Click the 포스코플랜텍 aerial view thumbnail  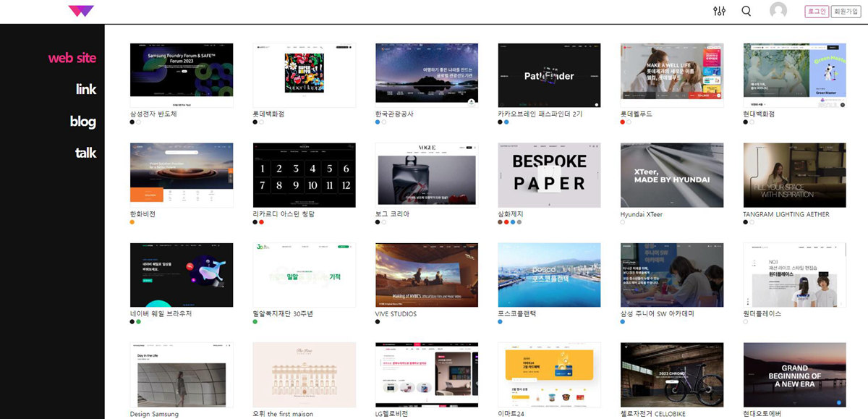click(550, 275)
